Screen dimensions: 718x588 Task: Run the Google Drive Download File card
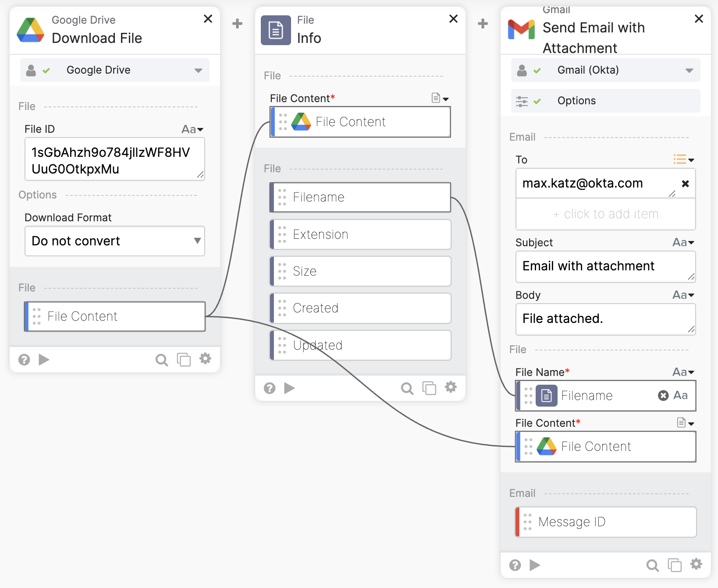(x=44, y=360)
